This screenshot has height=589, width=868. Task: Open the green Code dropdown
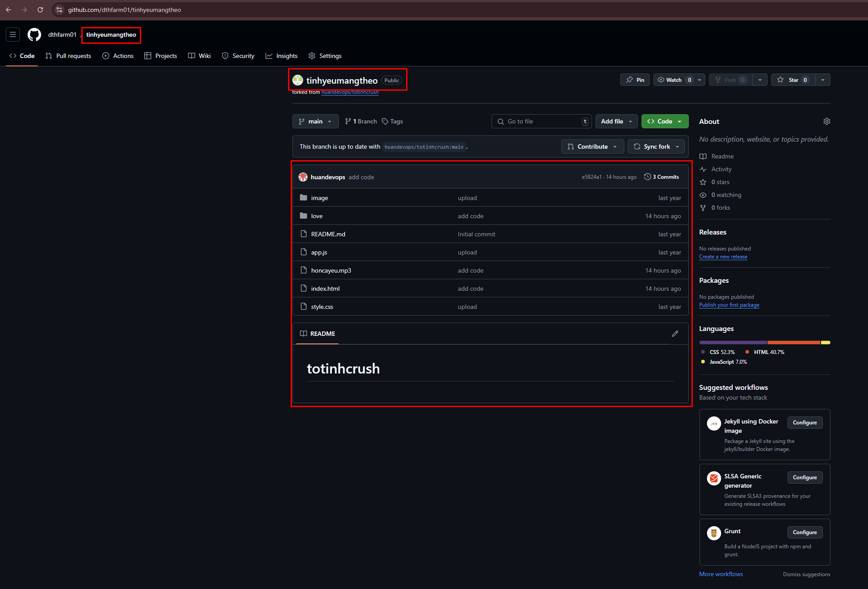click(x=664, y=121)
